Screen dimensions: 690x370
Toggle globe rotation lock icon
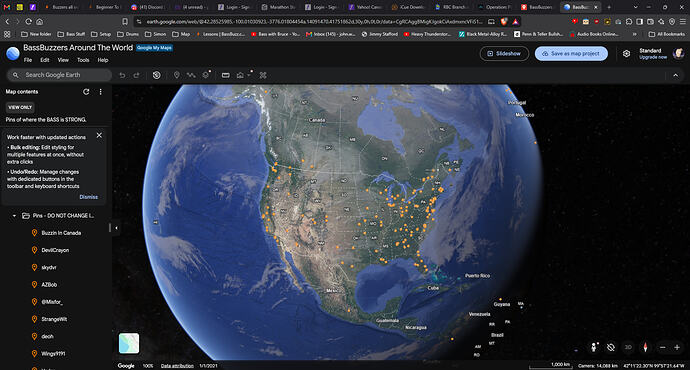pyautogui.click(x=611, y=347)
